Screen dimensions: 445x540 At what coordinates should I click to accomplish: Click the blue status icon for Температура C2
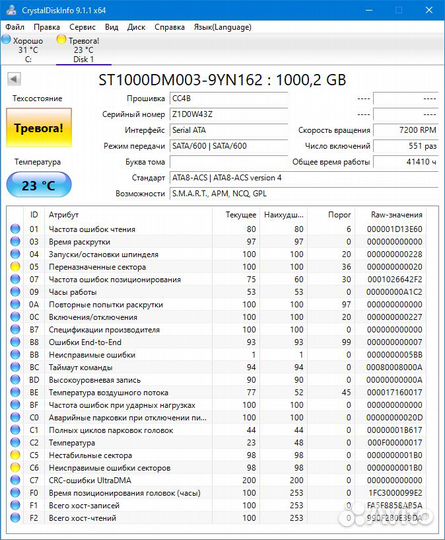tap(15, 443)
